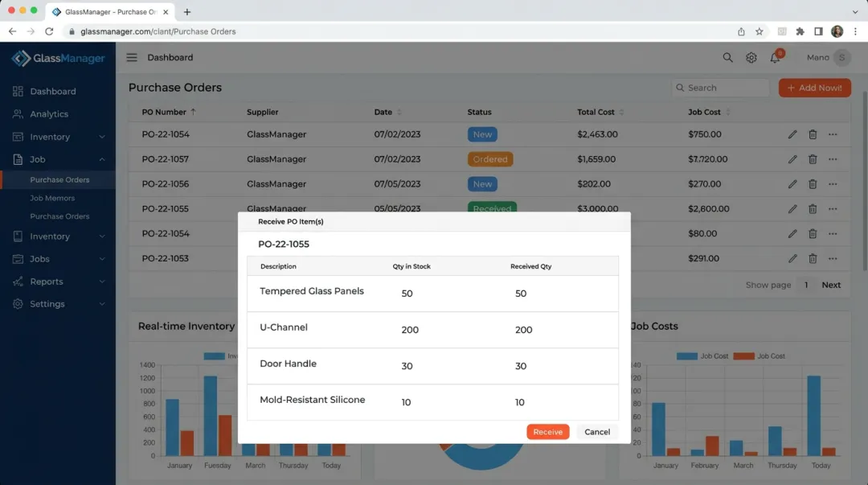Screen dimensions: 868x485
Task: Open browser extensions puzzle icon
Action: (800, 31)
